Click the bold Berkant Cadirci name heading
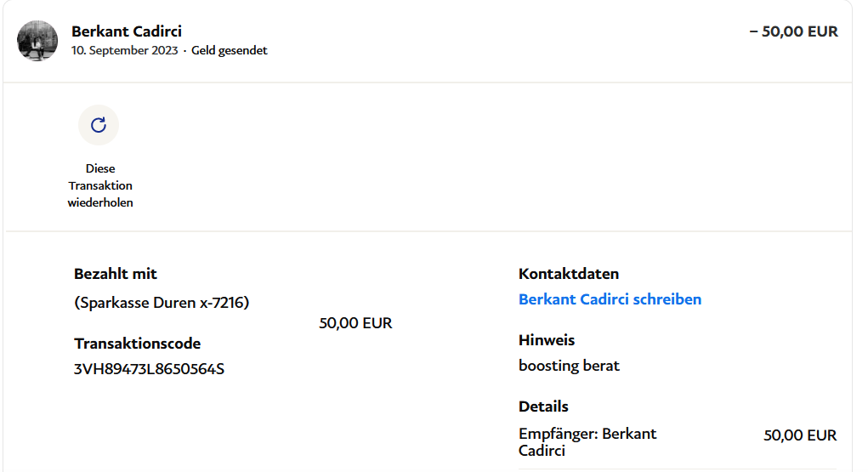 [127, 31]
